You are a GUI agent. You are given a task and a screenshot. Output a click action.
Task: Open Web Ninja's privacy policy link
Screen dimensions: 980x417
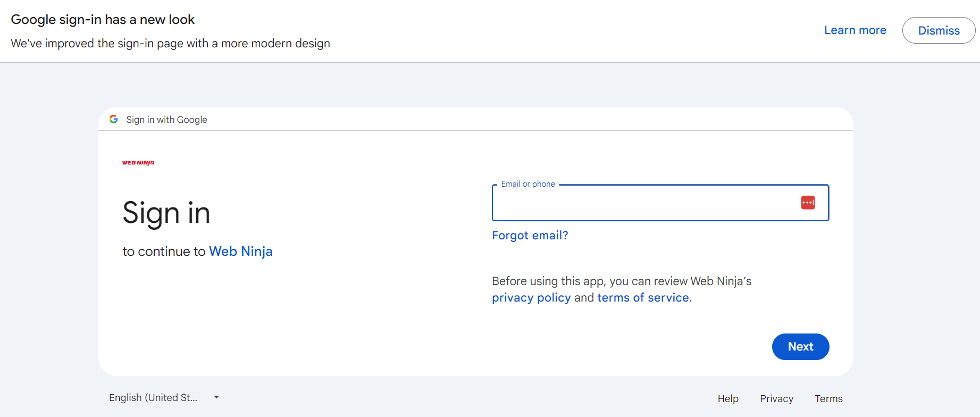coord(531,298)
